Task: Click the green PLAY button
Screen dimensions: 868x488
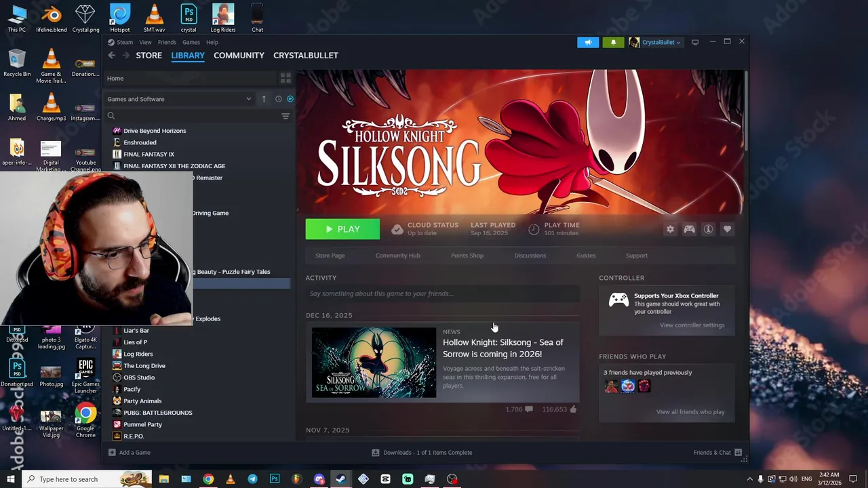Action: pyautogui.click(x=342, y=229)
